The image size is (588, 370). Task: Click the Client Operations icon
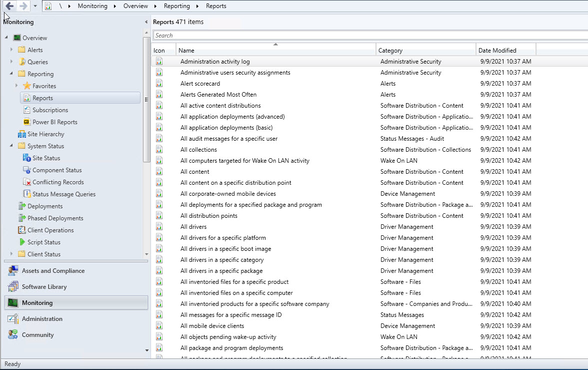21,230
